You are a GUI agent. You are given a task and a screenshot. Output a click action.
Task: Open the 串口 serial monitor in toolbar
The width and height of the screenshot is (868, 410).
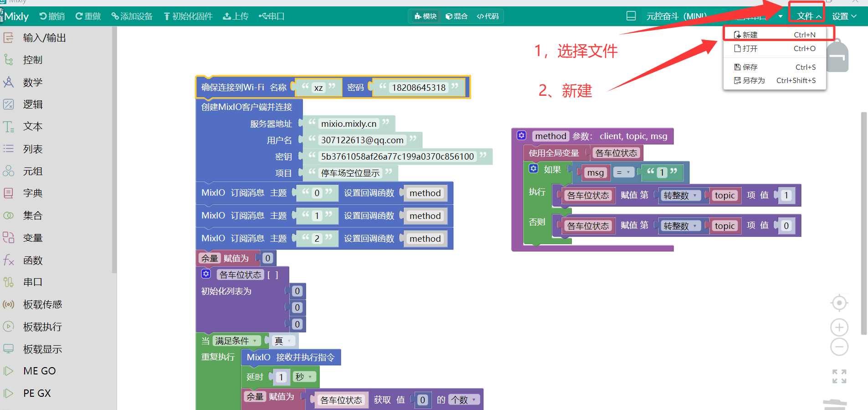pos(272,16)
